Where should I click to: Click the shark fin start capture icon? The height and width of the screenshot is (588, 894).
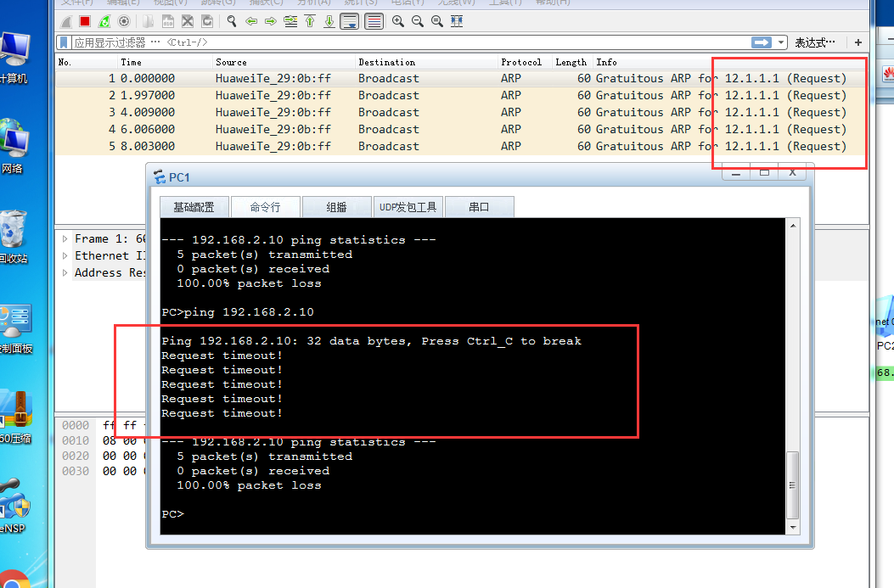pos(66,22)
